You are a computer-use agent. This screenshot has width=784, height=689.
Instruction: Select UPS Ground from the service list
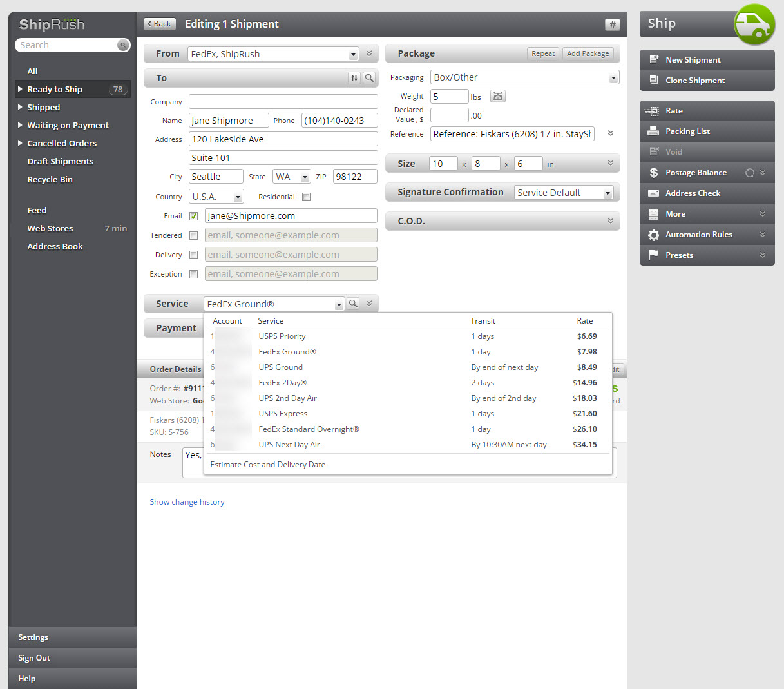281,367
